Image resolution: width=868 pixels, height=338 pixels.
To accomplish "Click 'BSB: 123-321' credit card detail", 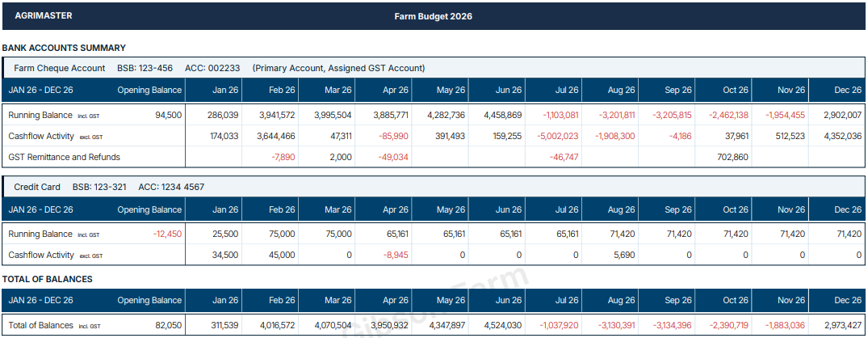I will point(99,187).
